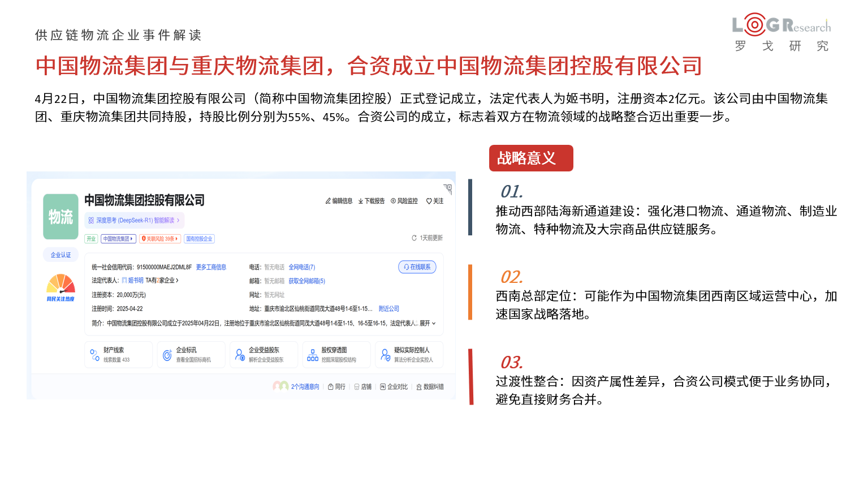Click the 4月22日 intro paragraph
The width and height of the screenshot is (868, 486).
431,107
